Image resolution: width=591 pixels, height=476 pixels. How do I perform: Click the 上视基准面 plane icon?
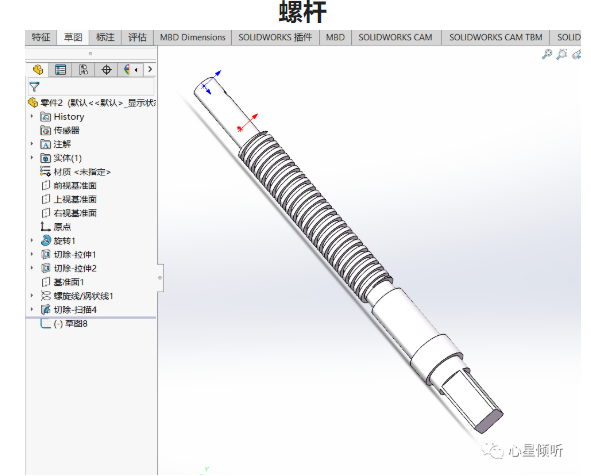(45, 199)
